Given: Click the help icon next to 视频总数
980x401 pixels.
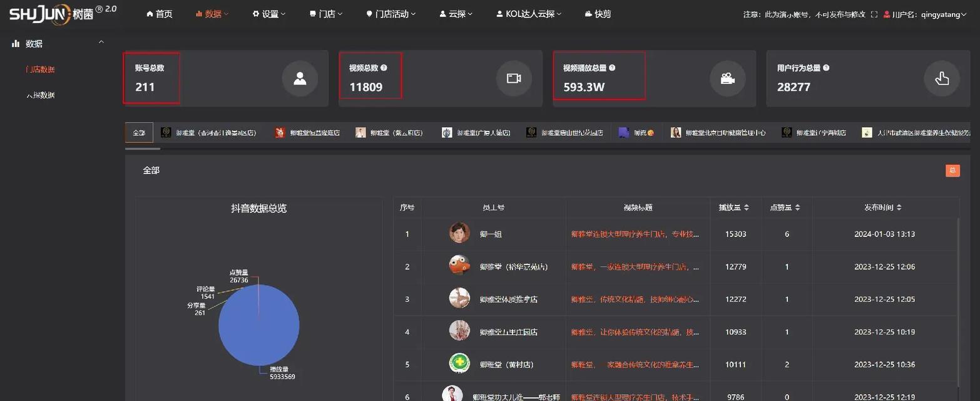Looking at the screenshot, I should click(384, 68).
